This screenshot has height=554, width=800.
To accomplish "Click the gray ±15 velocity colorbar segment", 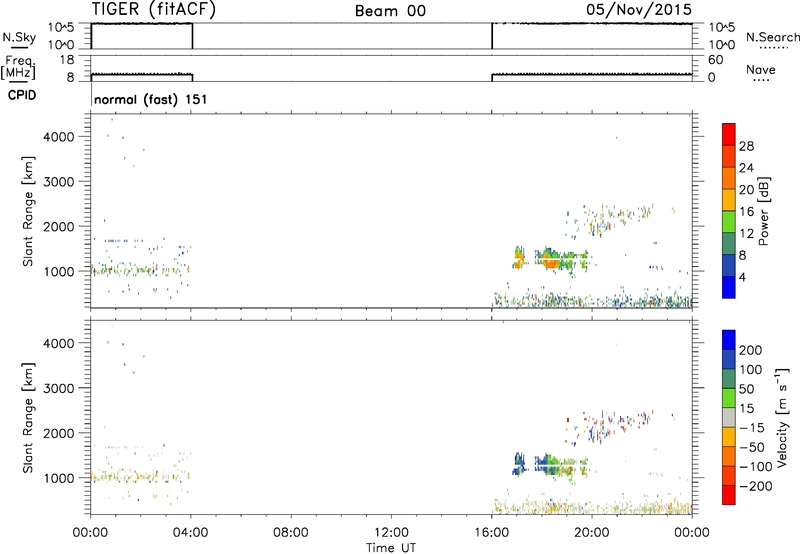I will click(729, 418).
